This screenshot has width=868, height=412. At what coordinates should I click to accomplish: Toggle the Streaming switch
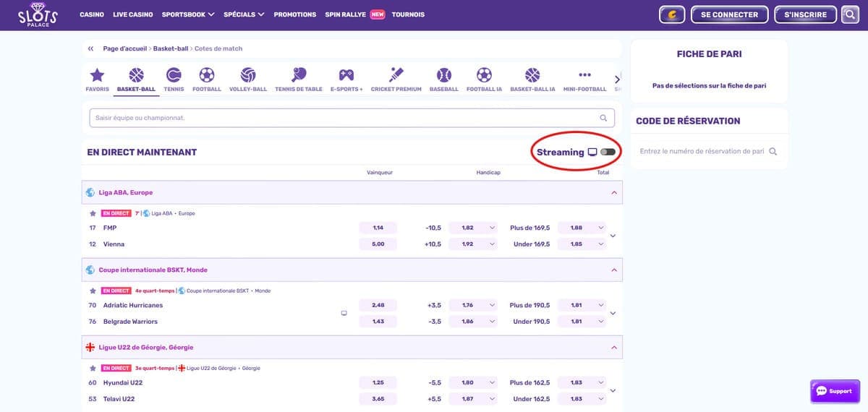608,152
